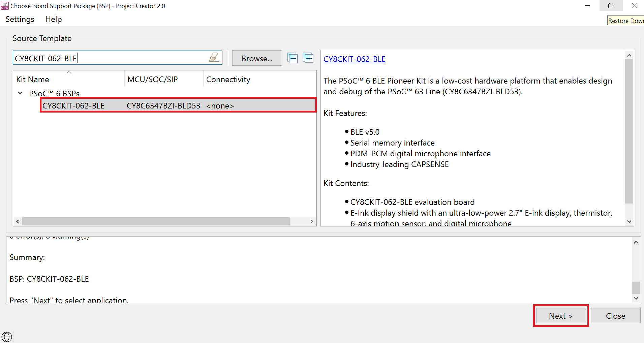
Task: Open the Help menu
Action: pyautogui.click(x=54, y=19)
